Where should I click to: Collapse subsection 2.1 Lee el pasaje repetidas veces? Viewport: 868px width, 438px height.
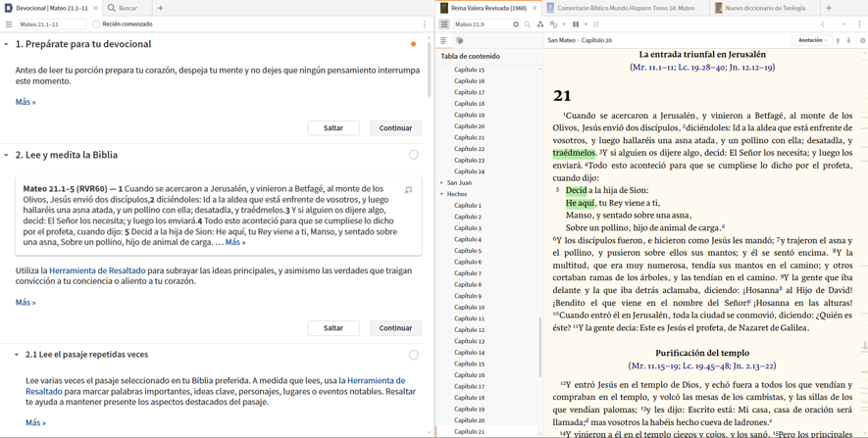coord(17,355)
